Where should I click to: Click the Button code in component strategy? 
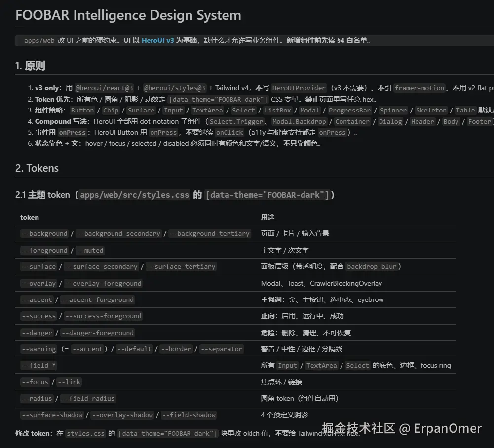click(82, 110)
